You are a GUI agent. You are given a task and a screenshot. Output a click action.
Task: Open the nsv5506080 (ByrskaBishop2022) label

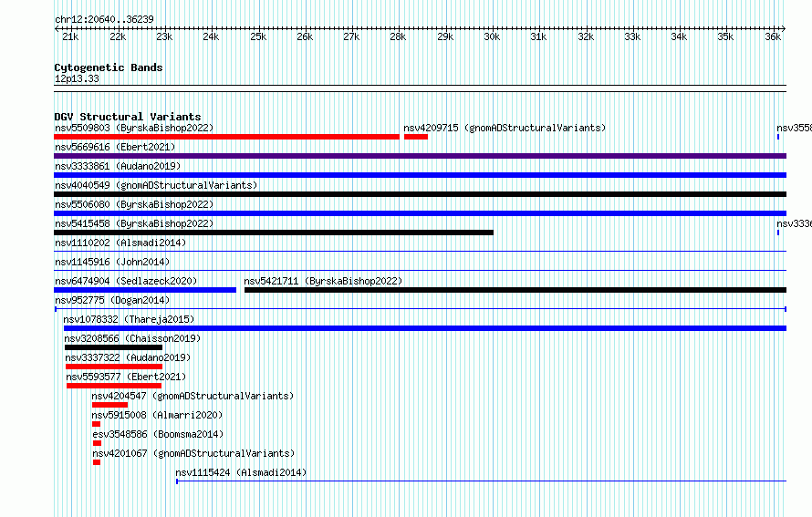(134, 204)
